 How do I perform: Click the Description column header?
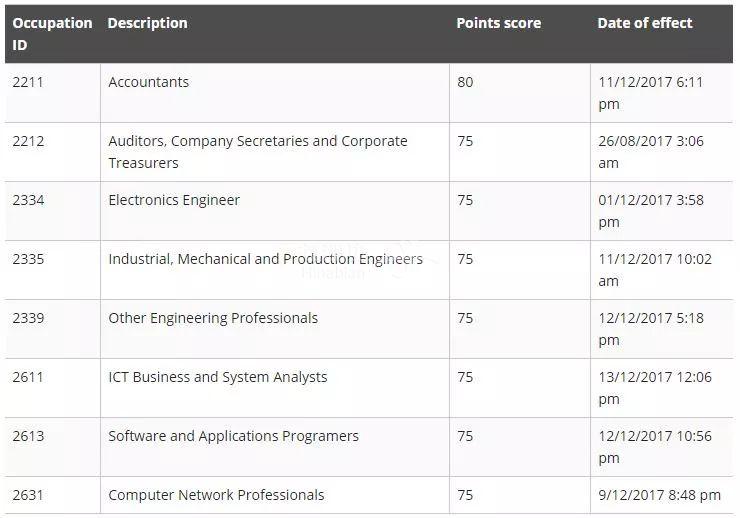coord(147,23)
